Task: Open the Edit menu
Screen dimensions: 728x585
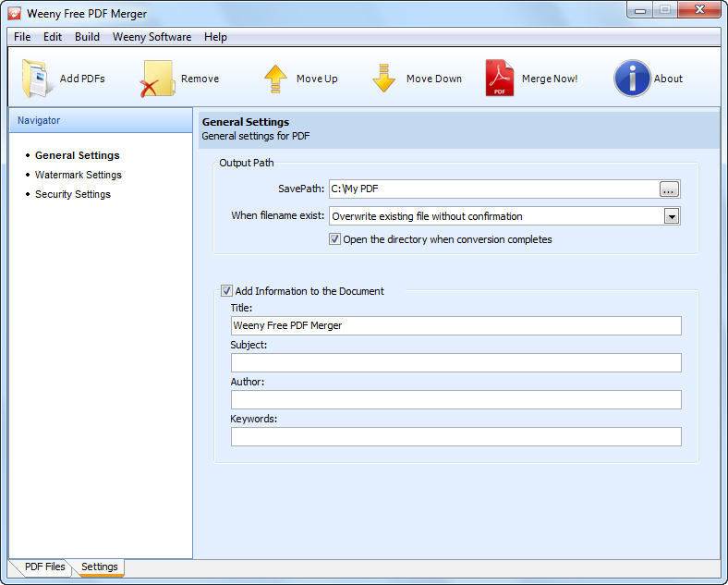Action: pos(53,37)
